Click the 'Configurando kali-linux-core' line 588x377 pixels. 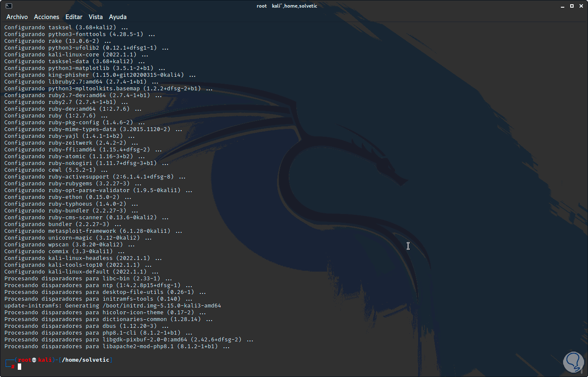(76, 55)
